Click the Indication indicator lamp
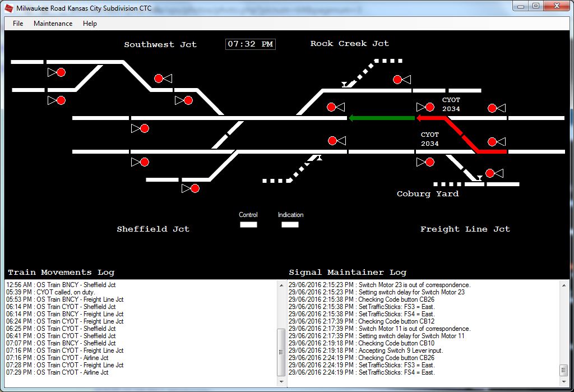Image resolution: width=574 pixels, height=392 pixels. tap(290, 224)
